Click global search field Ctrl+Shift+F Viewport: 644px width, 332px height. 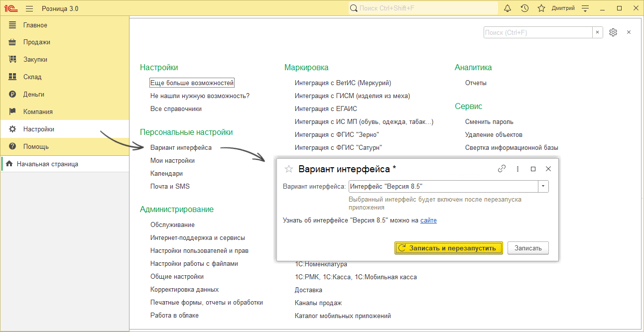click(x=423, y=8)
